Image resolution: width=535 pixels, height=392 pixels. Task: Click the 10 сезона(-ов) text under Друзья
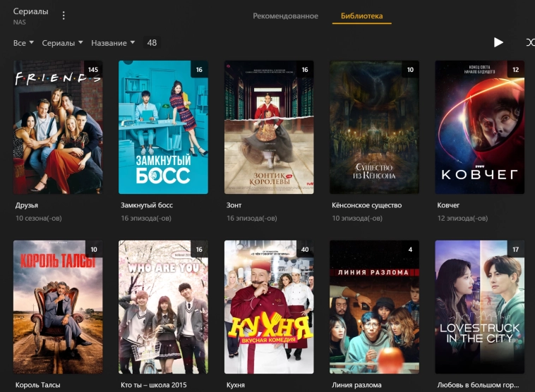[x=39, y=218]
